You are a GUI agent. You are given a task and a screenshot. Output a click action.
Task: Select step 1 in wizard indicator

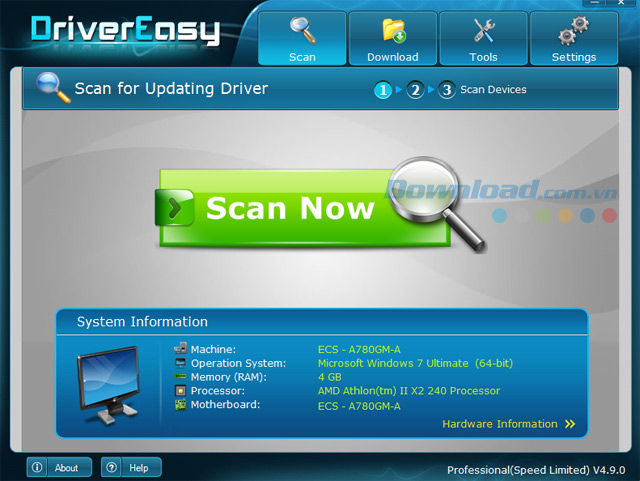(383, 90)
